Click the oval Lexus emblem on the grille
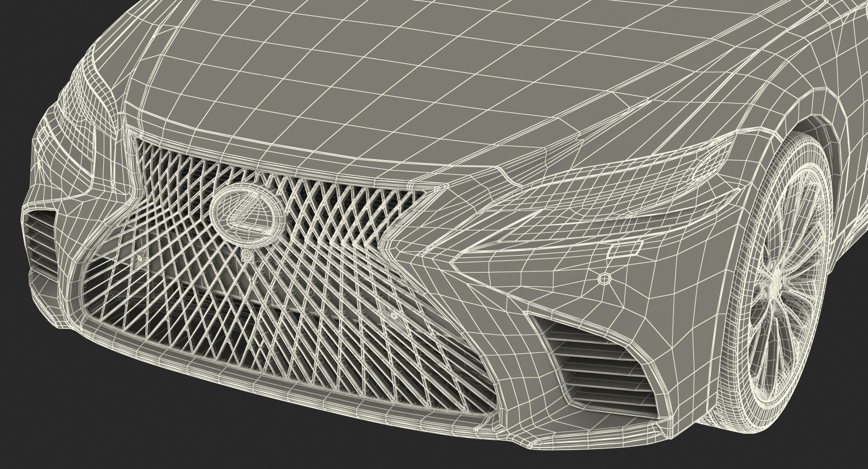Image resolution: width=868 pixels, height=469 pixels. click(248, 214)
